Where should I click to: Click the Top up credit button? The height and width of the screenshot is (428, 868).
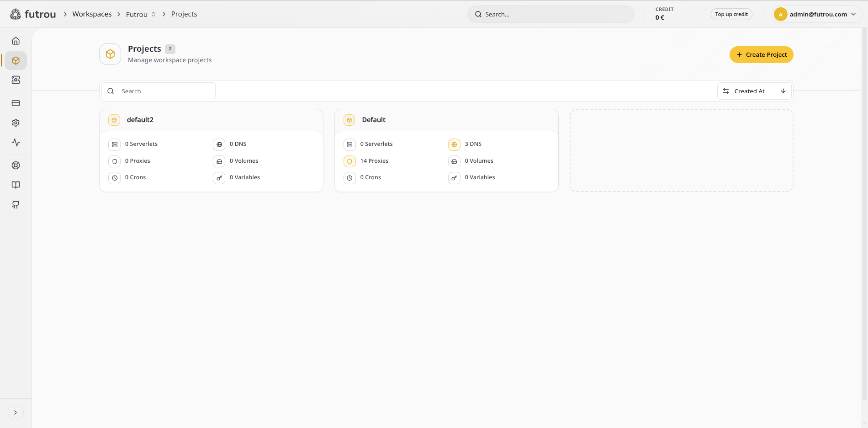pos(731,14)
